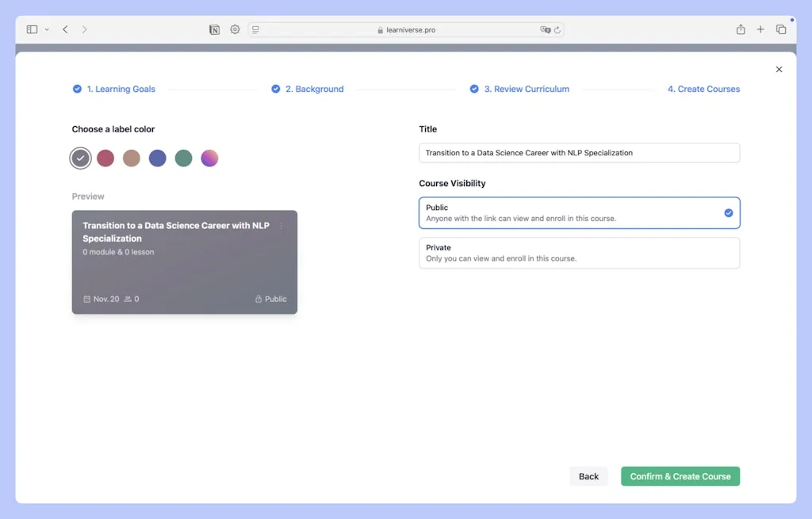Click the enrolled members icon on the preview card
Image resolution: width=812 pixels, height=519 pixels.
click(x=126, y=299)
